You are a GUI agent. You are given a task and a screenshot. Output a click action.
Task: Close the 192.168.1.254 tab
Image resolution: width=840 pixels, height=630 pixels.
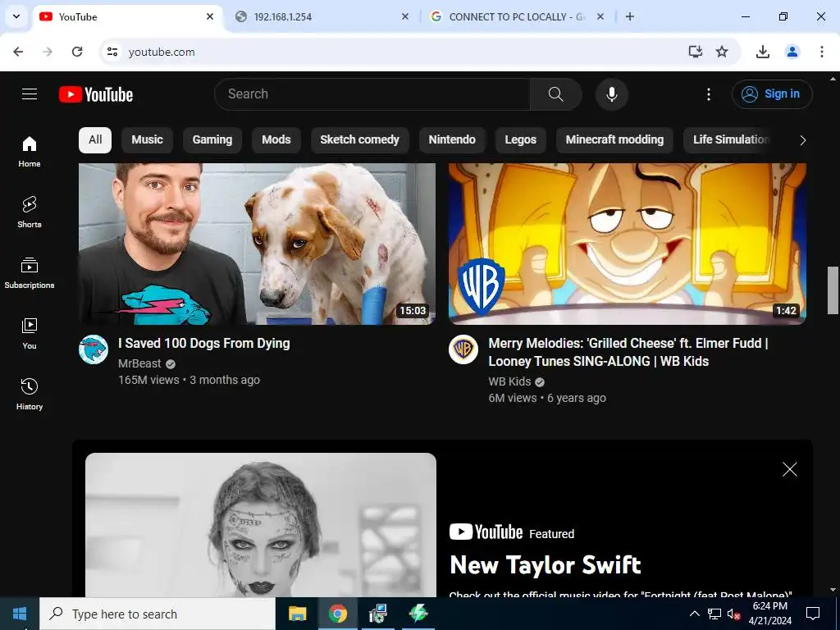tap(405, 16)
